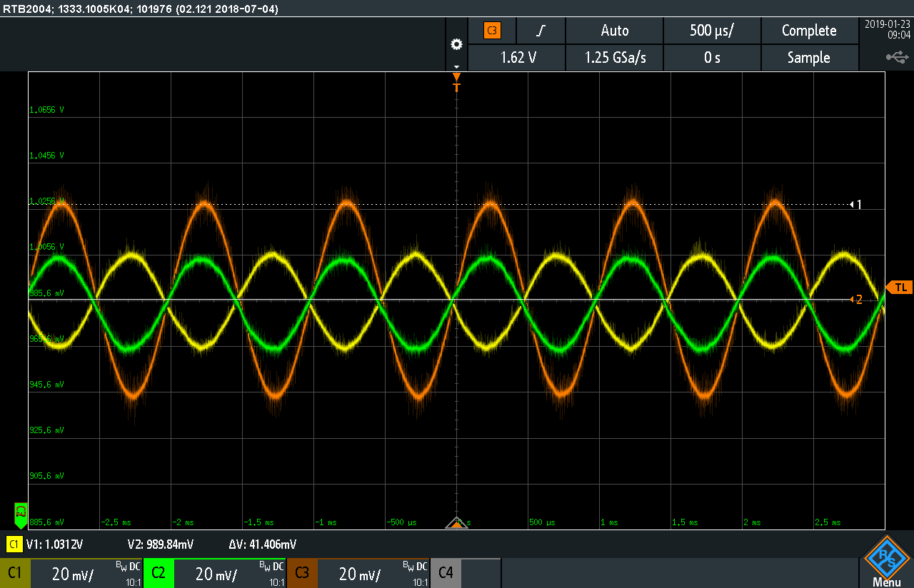Click the 1.0656 V axis label

tap(46, 110)
